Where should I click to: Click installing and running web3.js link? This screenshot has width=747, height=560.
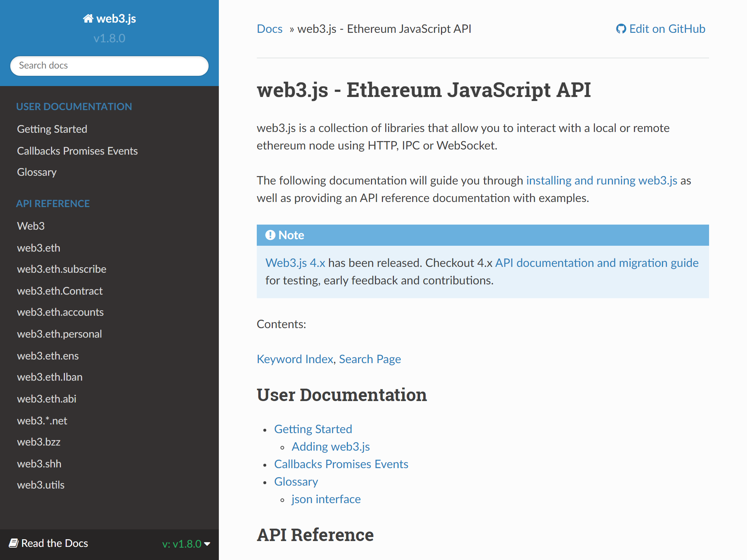click(x=601, y=180)
